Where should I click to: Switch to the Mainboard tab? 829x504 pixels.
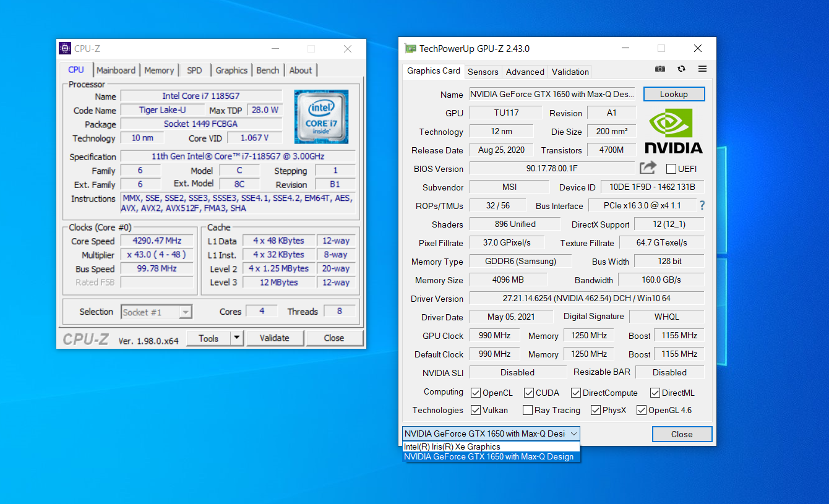pyautogui.click(x=116, y=70)
